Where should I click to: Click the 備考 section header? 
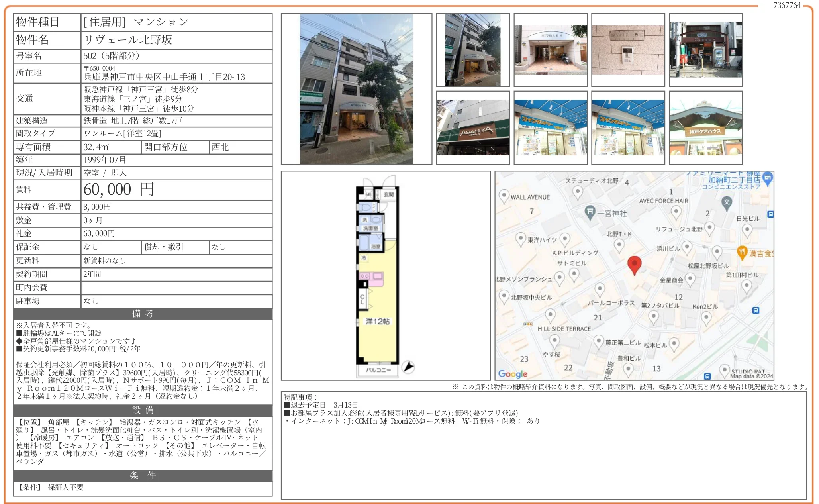click(143, 314)
